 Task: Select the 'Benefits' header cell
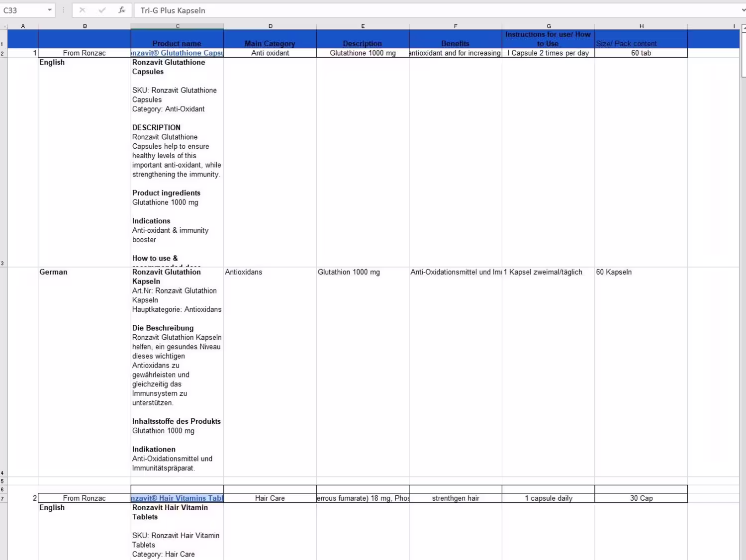coord(456,39)
